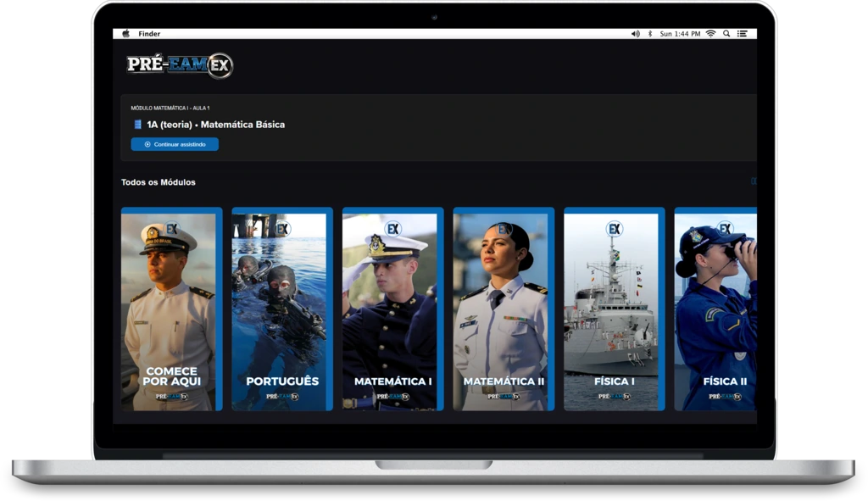Select the Matemática I module card
868x501 pixels.
click(x=392, y=309)
